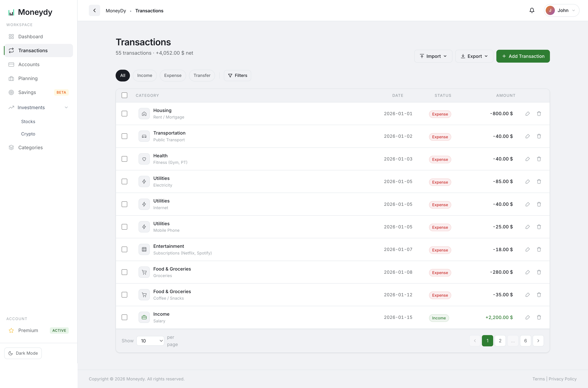Screen dimensions: 588x388
Task: Tick the Income Salary row checkbox
Action: [x=124, y=317]
